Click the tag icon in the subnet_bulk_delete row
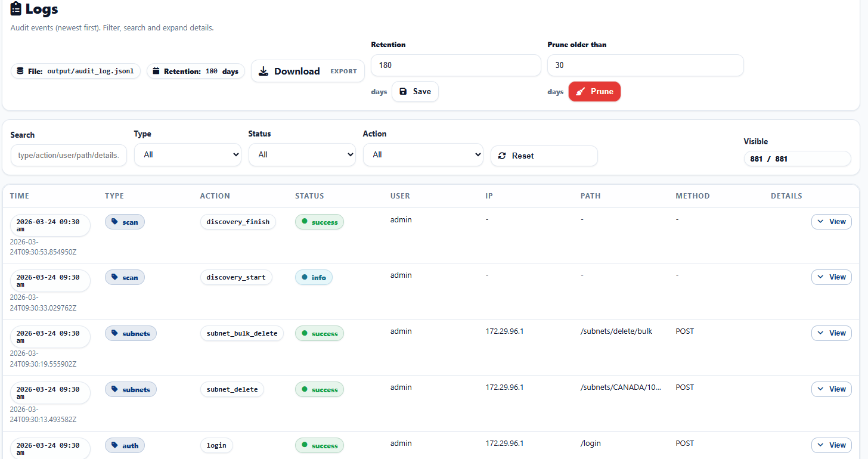The image size is (868, 459). coord(115,333)
